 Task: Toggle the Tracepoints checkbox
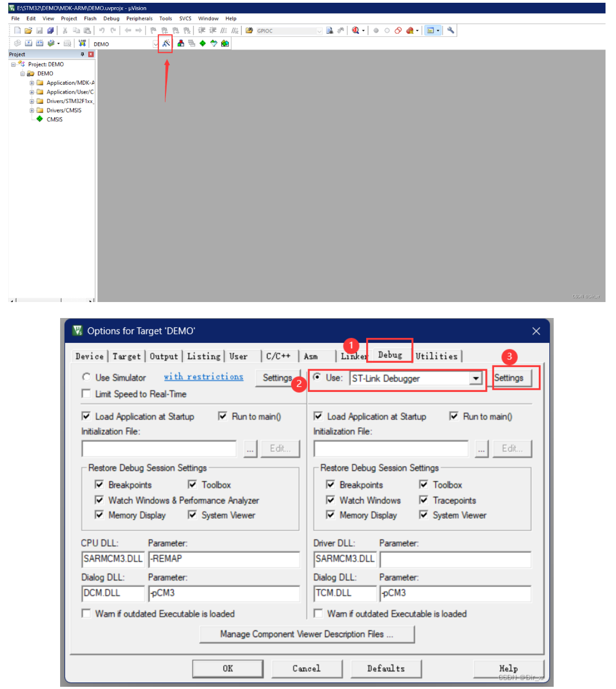pos(424,500)
